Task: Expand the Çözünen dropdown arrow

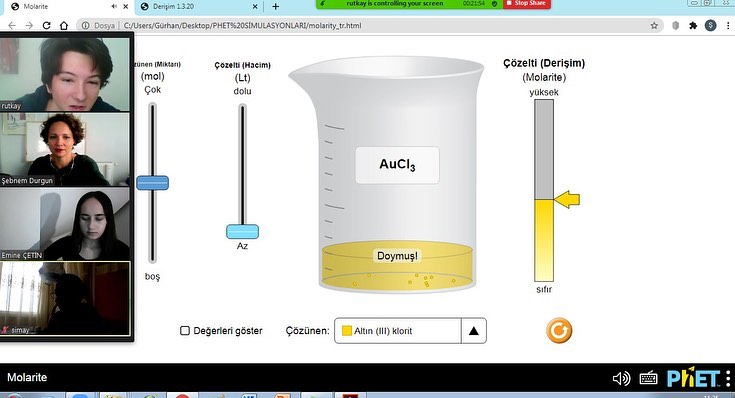Action: (x=473, y=330)
